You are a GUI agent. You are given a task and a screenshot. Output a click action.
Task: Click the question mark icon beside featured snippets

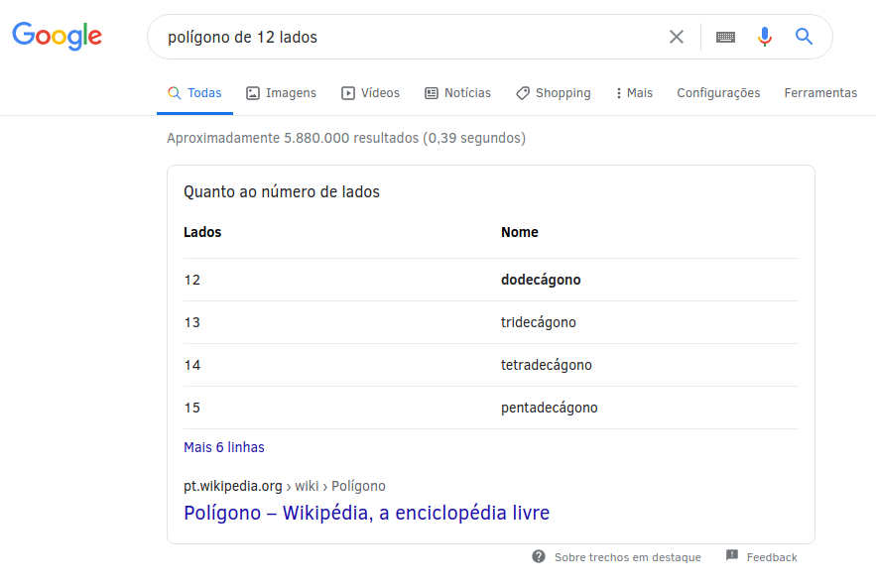[x=539, y=556]
